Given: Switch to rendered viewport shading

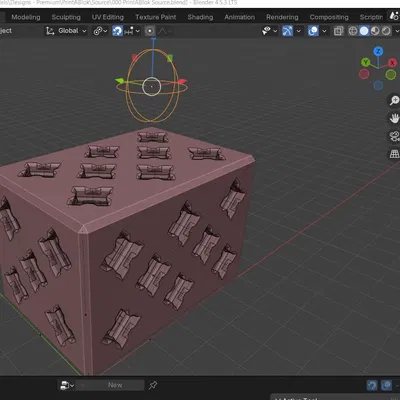Looking at the screenshot, I should [x=386, y=31].
